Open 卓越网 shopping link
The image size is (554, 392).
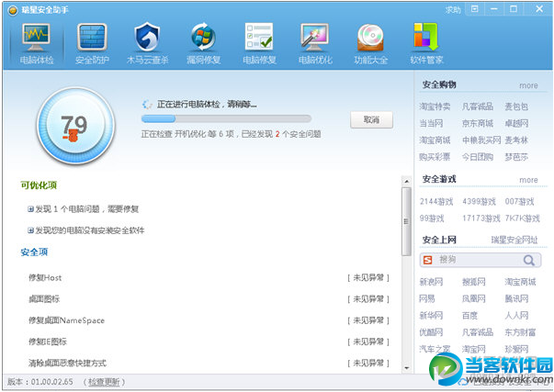pos(516,123)
